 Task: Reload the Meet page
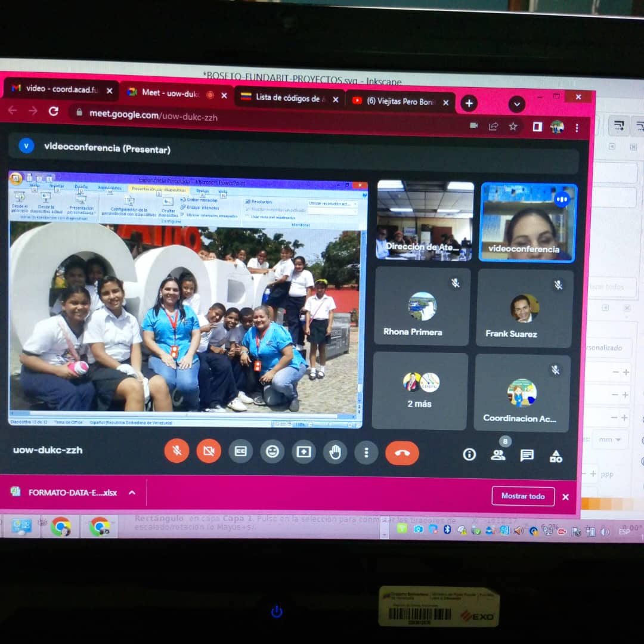click(x=54, y=112)
